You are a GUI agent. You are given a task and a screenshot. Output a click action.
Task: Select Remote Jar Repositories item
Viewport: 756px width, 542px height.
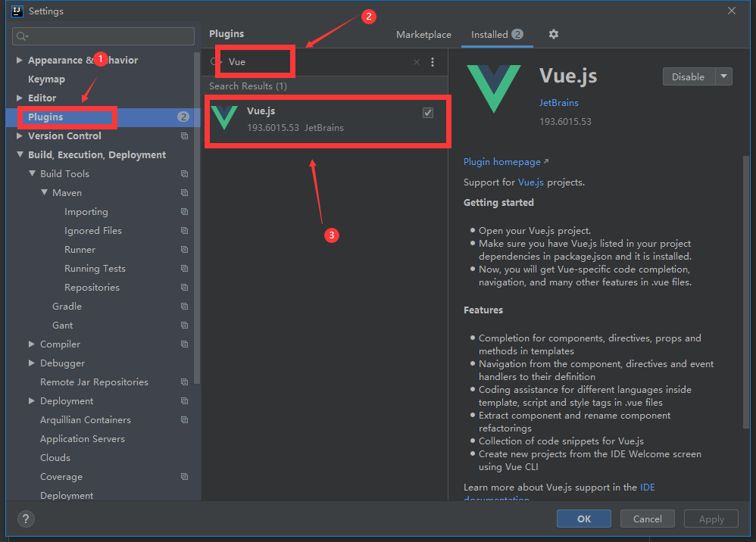pyautogui.click(x=94, y=382)
